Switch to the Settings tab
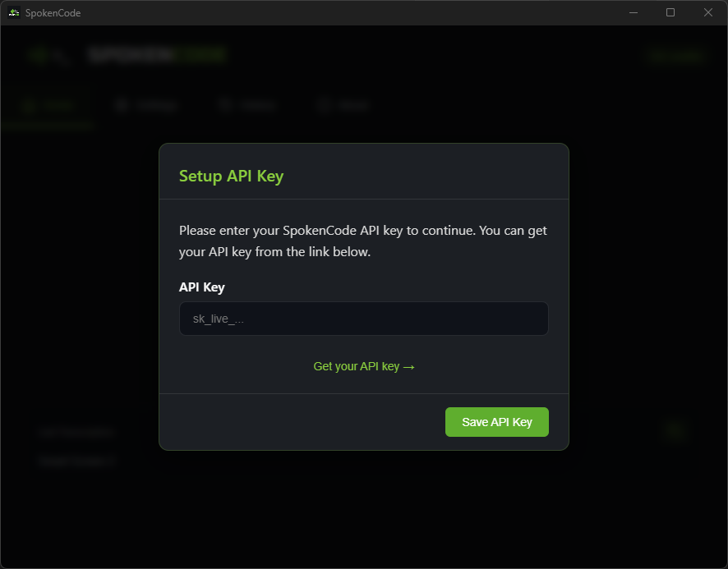Viewport: 728px width, 569px height. tap(146, 105)
